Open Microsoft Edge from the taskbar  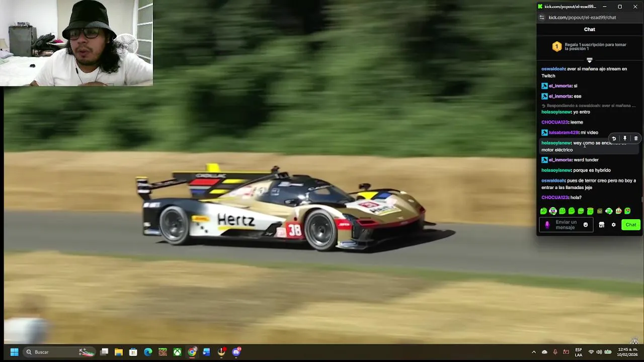click(x=148, y=352)
